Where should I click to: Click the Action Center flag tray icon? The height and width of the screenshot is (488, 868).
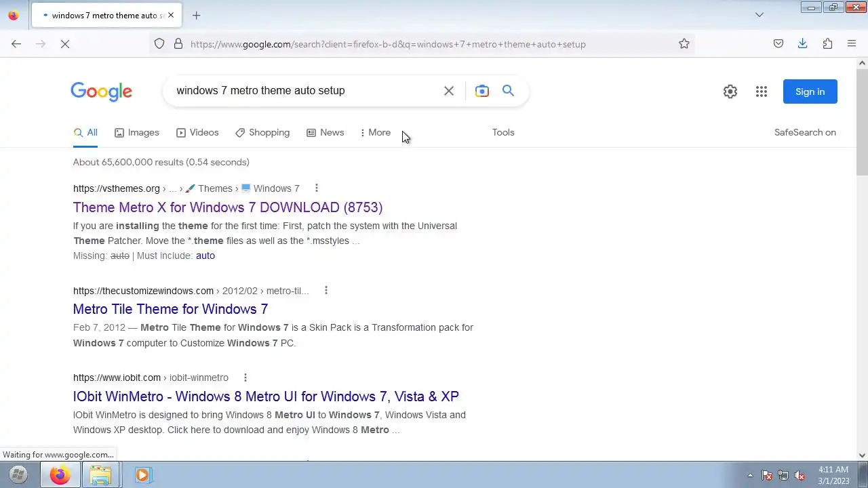point(767,476)
